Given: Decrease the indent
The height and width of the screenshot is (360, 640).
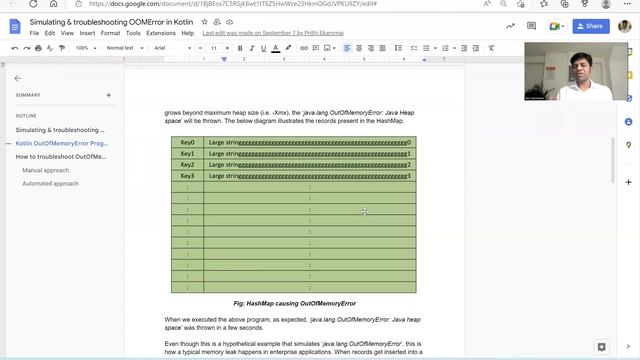Looking at the screenshot, I should click(464, 48).
